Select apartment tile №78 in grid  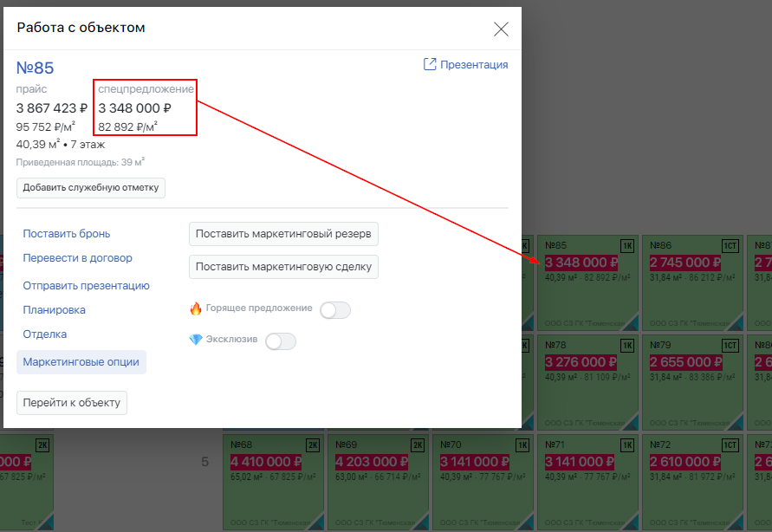pos(588,381)
